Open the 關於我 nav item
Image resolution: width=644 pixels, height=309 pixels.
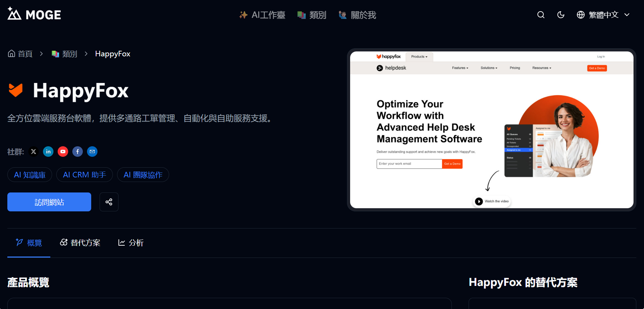click(357, 15)
